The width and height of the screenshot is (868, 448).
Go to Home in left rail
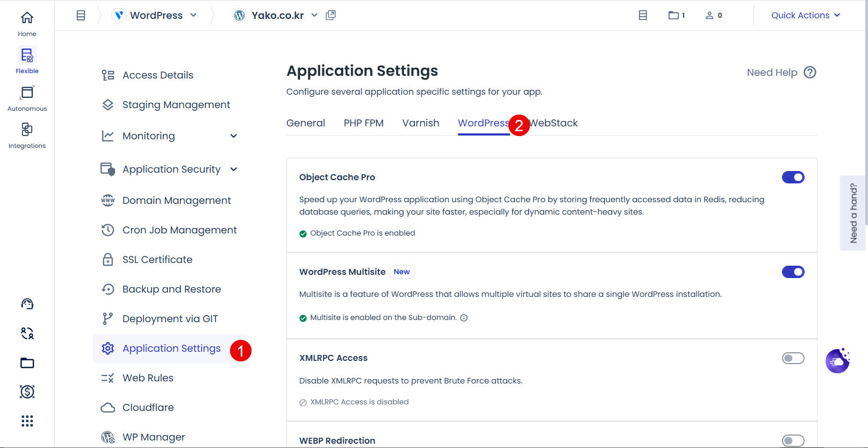pyautogui.click(x=27, y=24)
